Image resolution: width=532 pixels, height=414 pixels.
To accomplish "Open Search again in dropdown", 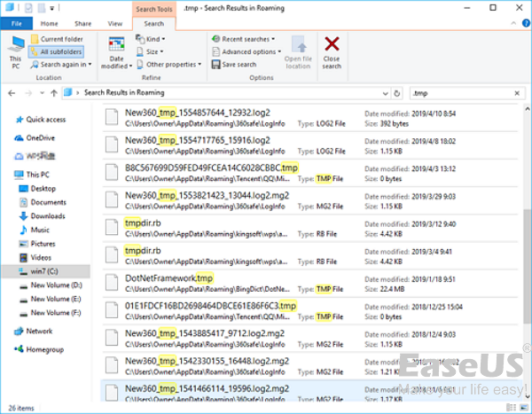I will pos(60,65).
